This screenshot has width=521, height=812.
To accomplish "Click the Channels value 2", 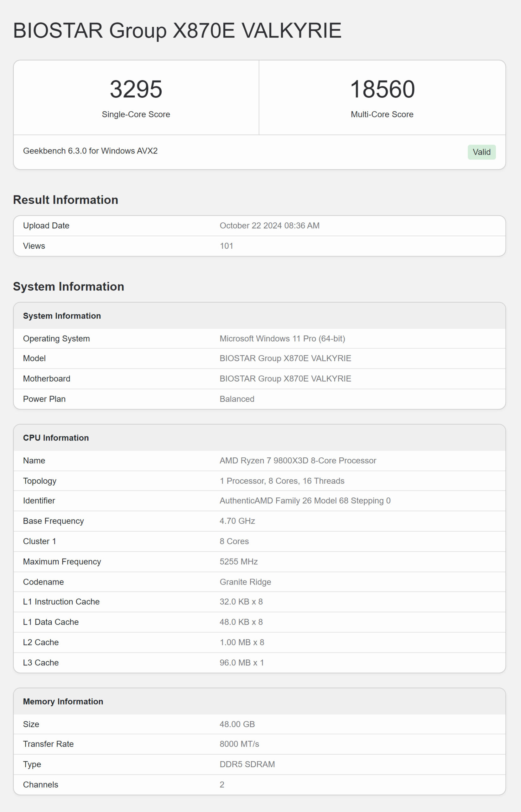I will [x=222, y=784].
